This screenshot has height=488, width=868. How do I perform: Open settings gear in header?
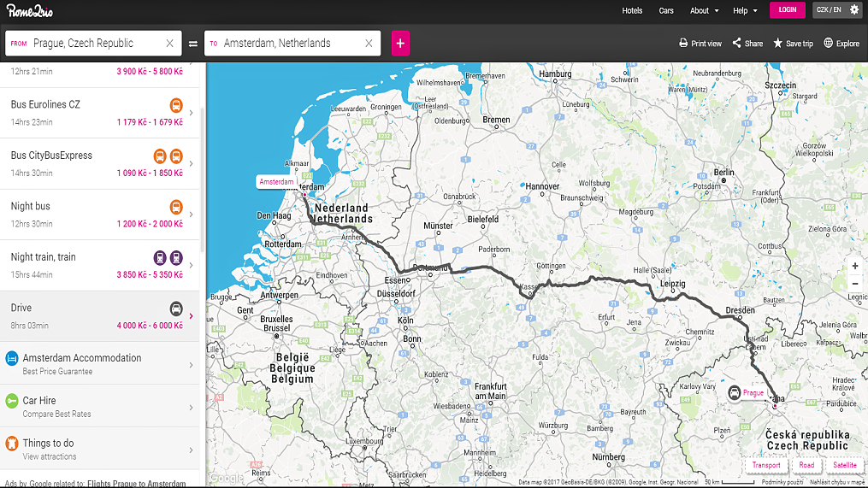click(854, 9)
